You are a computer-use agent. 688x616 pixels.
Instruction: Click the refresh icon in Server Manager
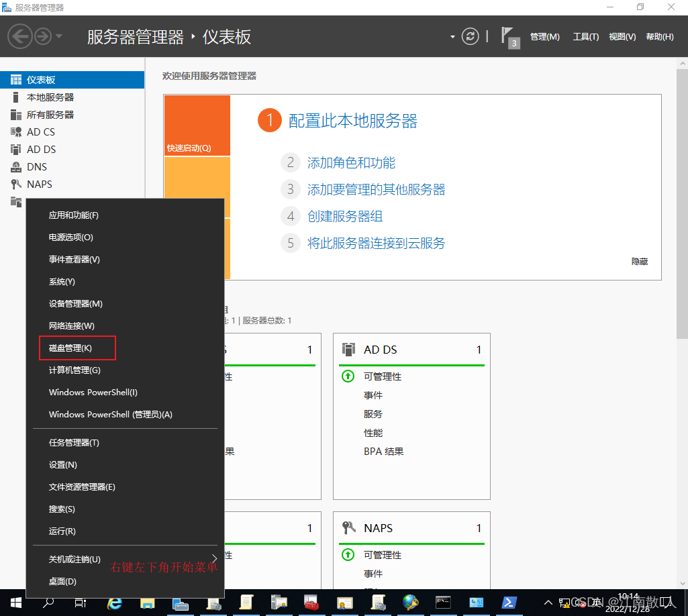point(470,36)
